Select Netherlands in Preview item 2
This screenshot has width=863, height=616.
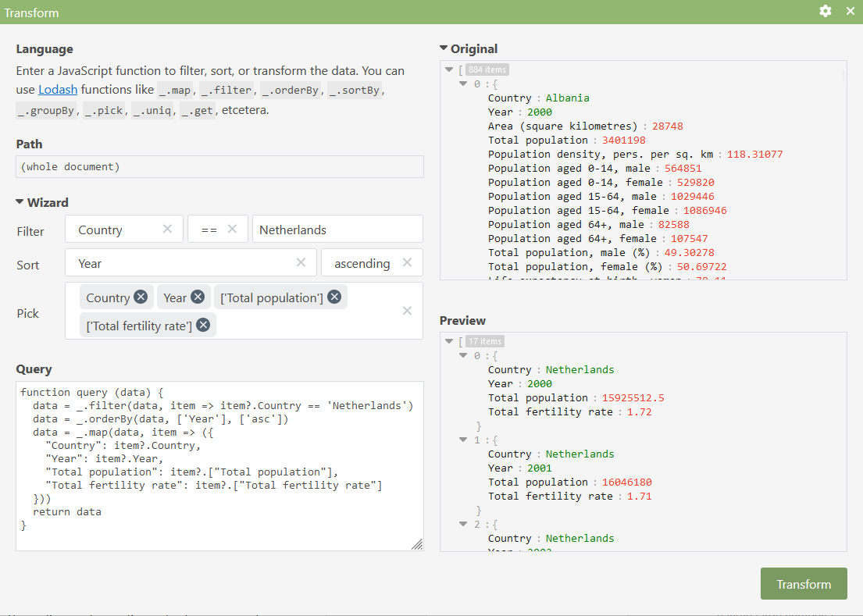[x=579, y=538]
